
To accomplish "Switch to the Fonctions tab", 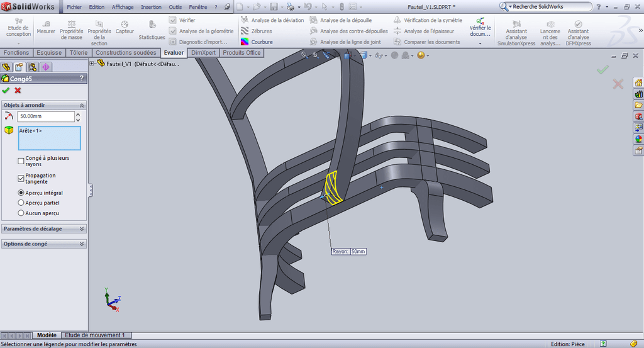I will point(16,53).
